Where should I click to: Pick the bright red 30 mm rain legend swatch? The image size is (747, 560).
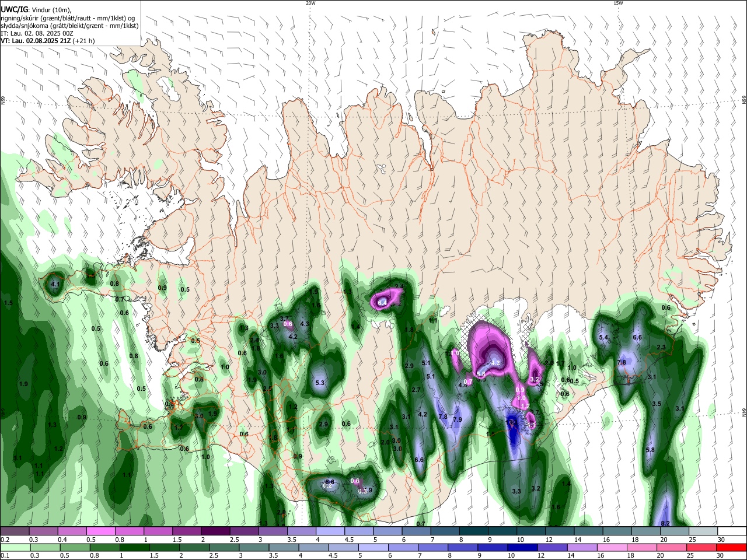coord(731,547)
